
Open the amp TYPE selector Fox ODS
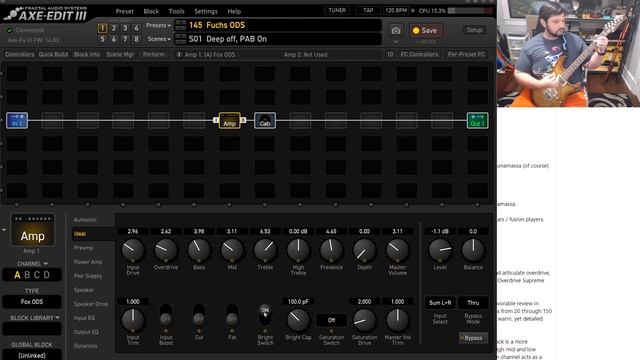coord(32,302)
